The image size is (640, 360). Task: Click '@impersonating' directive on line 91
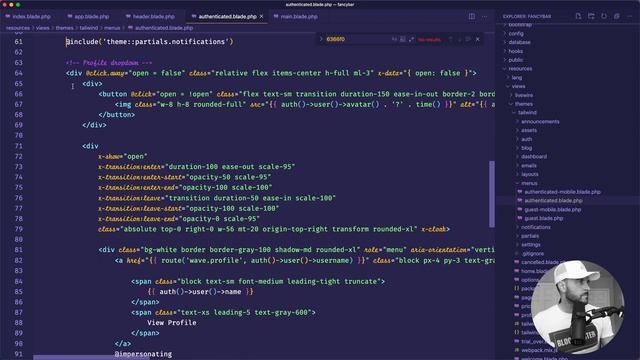click(143, 354)
